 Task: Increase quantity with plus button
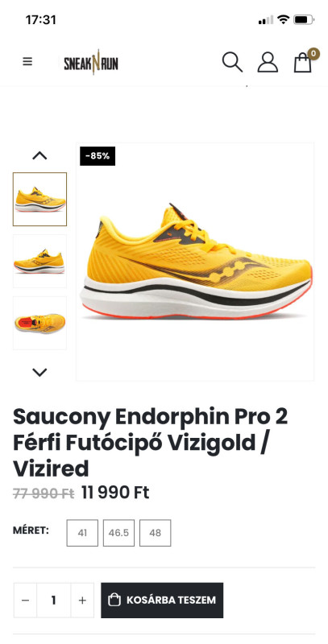coord(82,600)
